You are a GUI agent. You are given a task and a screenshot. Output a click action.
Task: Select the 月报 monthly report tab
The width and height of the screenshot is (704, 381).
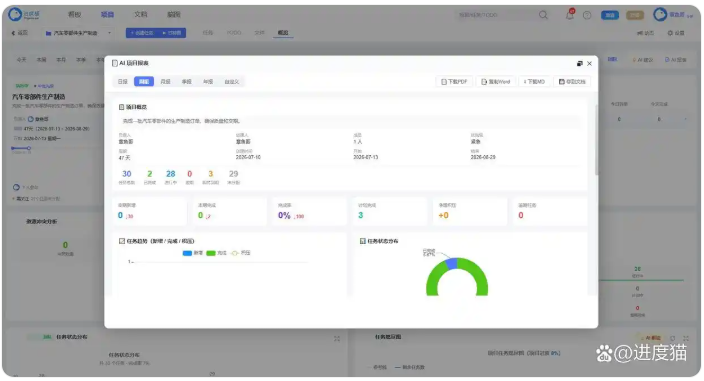click(x=165, y=82)
